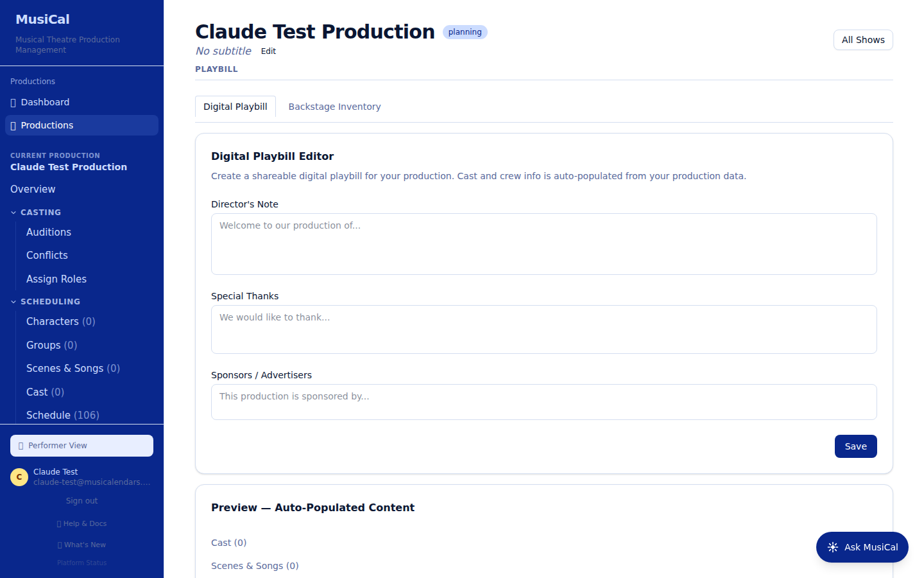
Task: Open Help & Docs
Action: (x=81, y=524)
